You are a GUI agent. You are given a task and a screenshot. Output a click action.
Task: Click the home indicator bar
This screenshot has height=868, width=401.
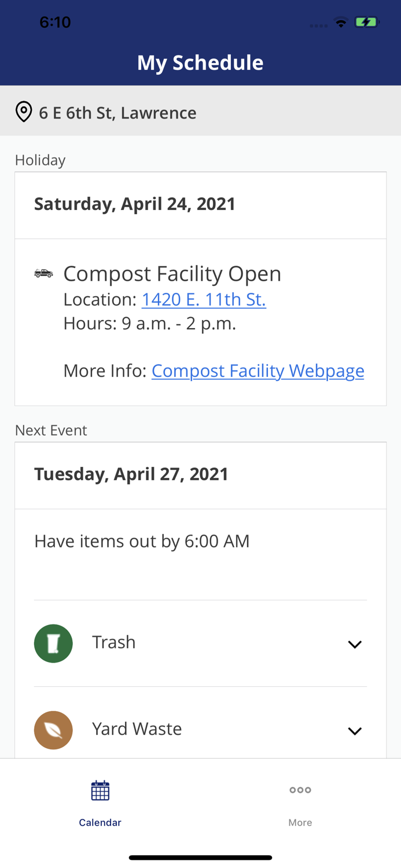[x=200, y=856]
